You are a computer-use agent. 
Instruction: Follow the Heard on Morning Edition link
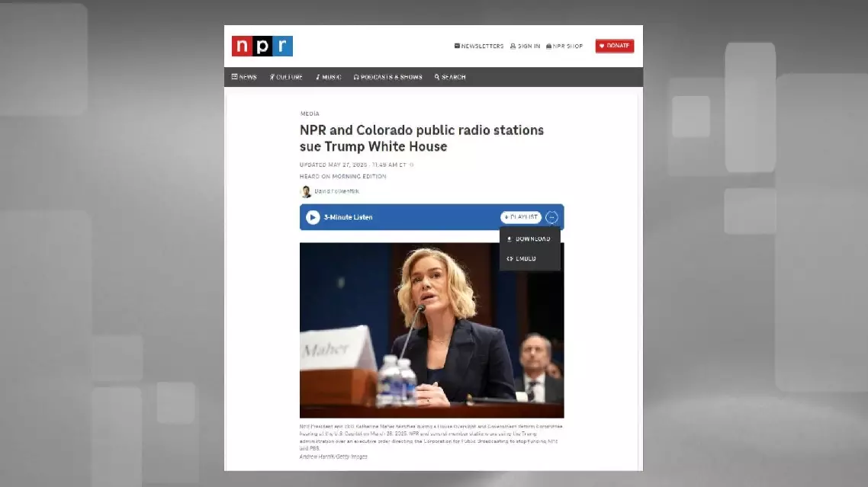click(343, 177)
